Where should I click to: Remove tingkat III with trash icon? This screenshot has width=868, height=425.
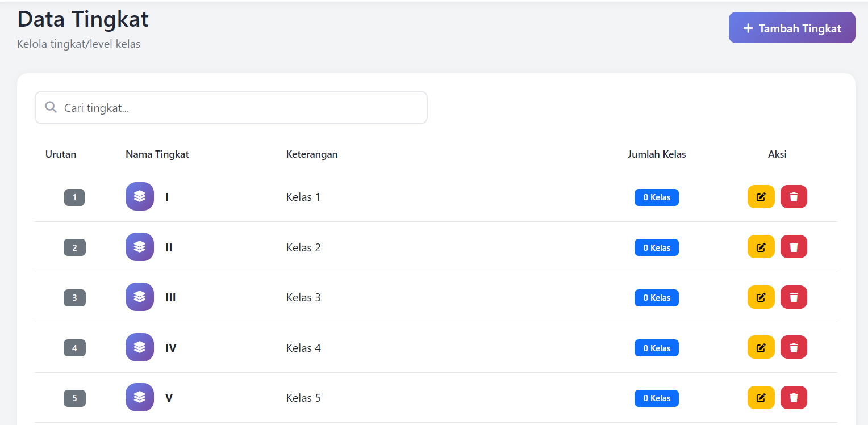[794, 297]
